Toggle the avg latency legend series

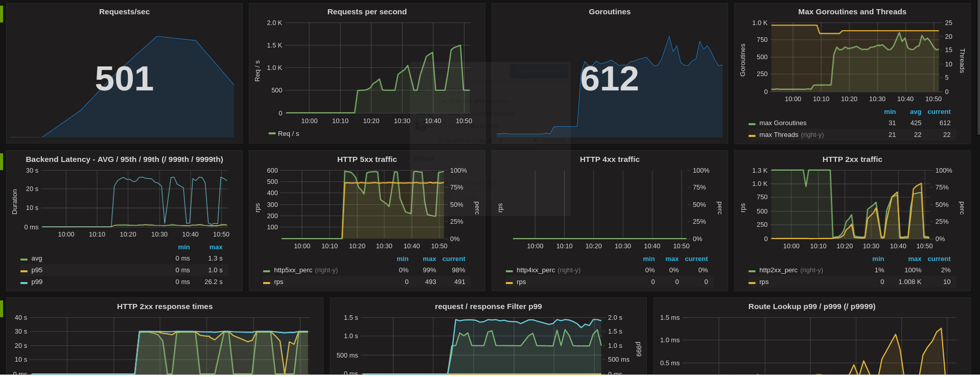coord(37,258)
